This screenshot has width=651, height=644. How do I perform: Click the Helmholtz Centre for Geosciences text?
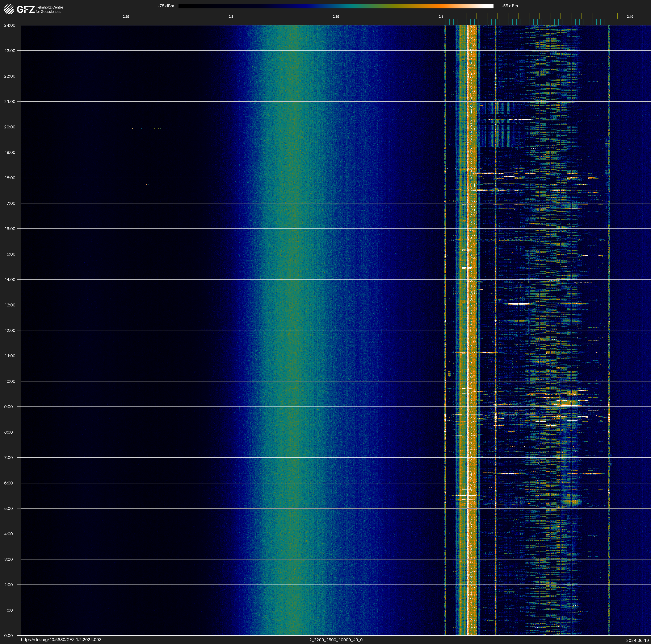click(x=49, y=9)
